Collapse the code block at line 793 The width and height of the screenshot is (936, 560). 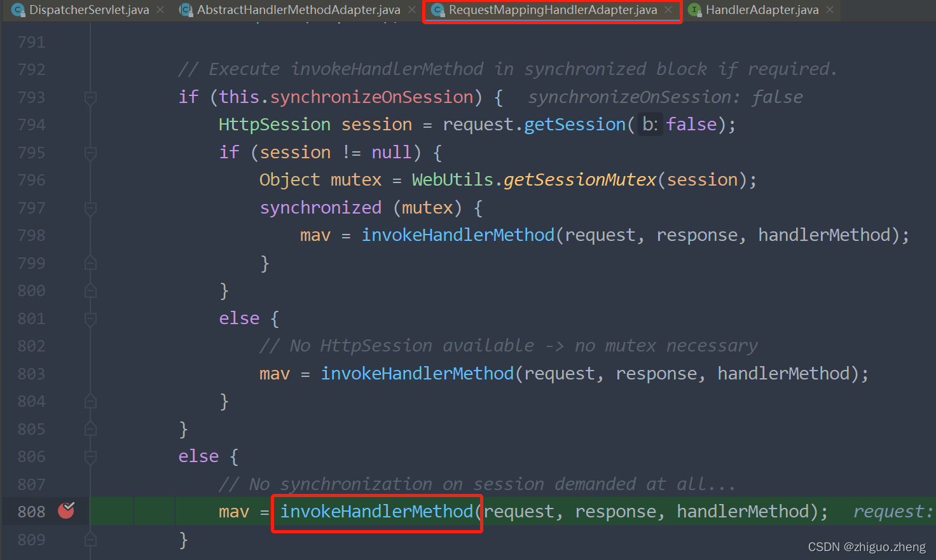coord(90,98)
